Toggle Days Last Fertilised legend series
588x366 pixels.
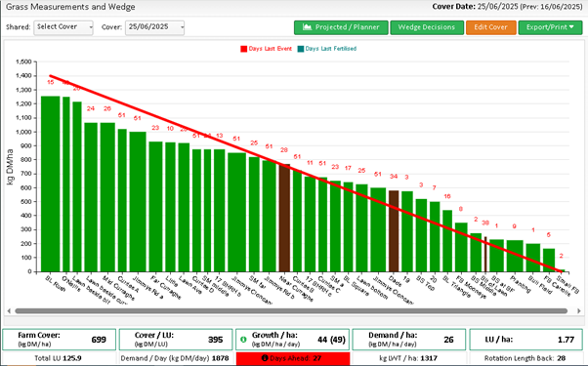pos(327,49)
